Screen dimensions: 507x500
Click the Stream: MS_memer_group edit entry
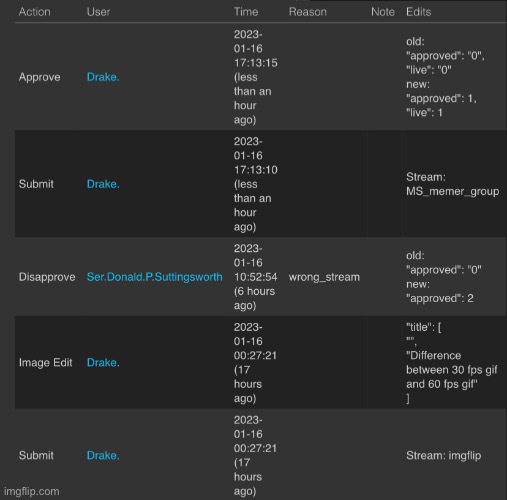pos(452,184)
